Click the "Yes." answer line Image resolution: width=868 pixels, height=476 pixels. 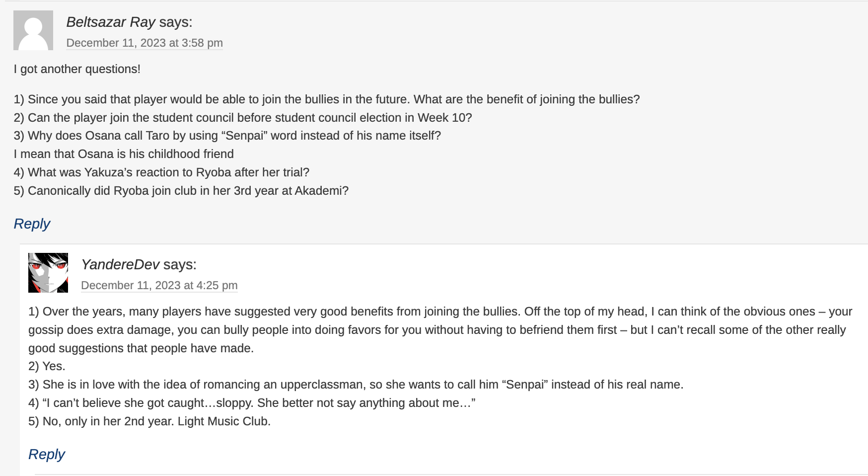[47, 366]
